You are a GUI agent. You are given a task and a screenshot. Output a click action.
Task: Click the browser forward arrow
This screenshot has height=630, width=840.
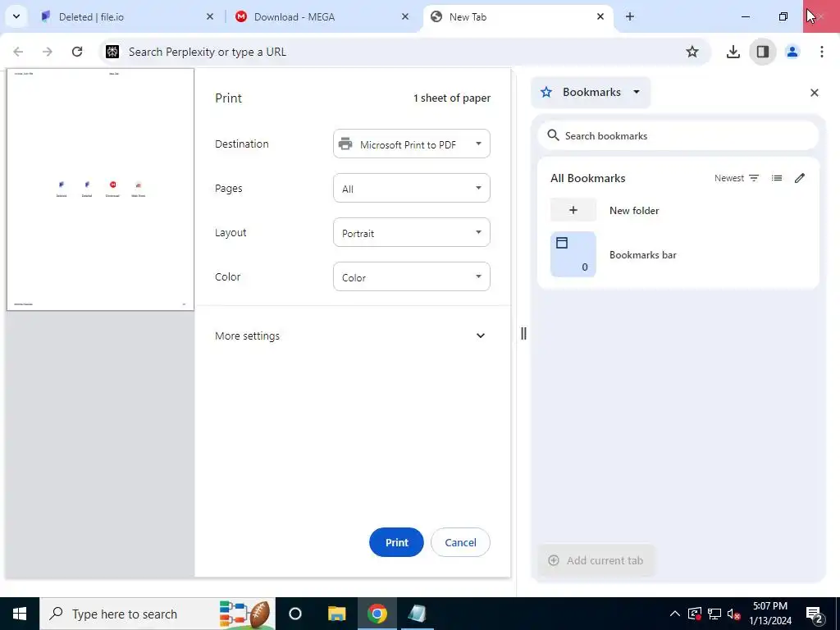(x=48, y=52)
